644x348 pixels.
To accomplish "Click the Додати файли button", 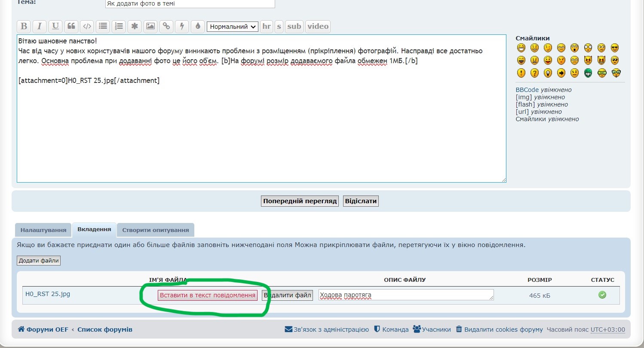I will pos(39,261).
